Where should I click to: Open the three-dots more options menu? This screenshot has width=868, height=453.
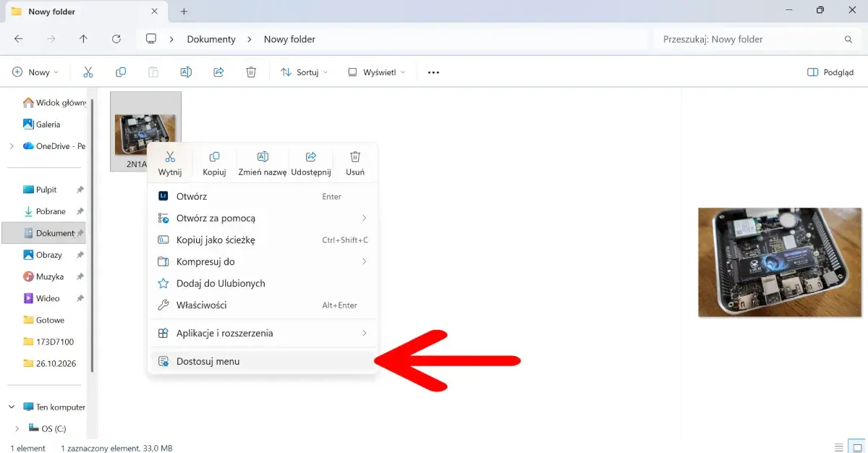click(x=434, y=72)
